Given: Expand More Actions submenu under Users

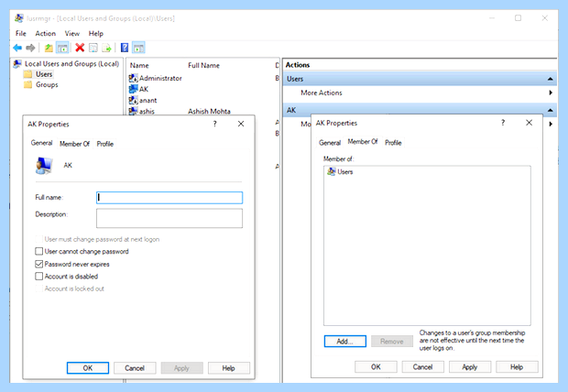Looking at the screenshot, I should 551,93.
